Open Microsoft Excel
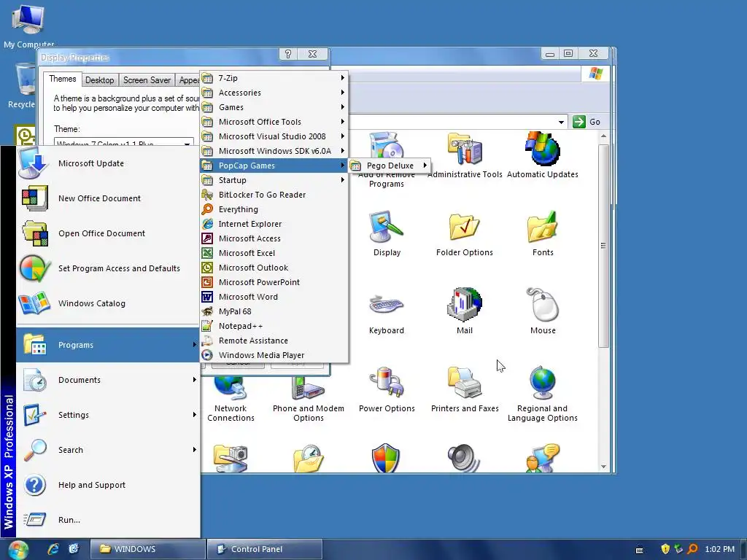Image resolution: width=747 pixels, height=560 pixels. point(274,253)
